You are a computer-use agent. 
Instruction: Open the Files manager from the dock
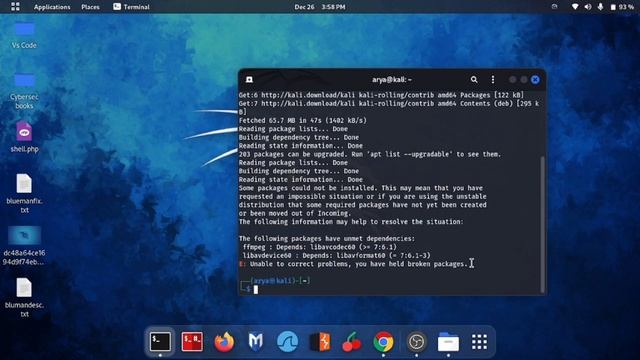point(448,342)
